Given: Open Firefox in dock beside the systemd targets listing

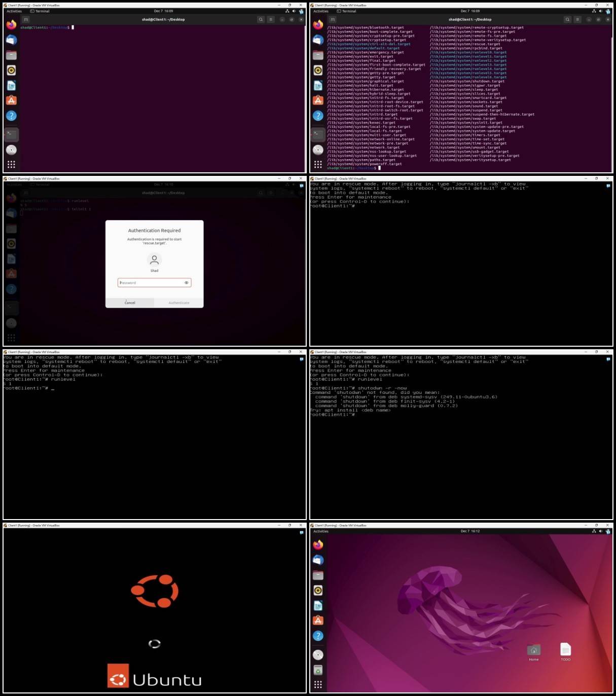Looking at the screenshot, I should coord(318,25).
